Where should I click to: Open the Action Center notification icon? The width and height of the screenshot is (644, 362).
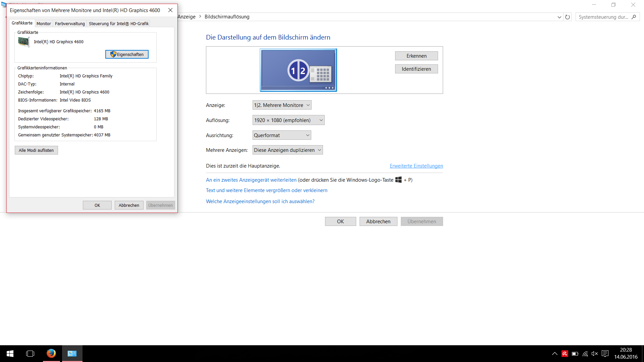[x=605, y=354]
